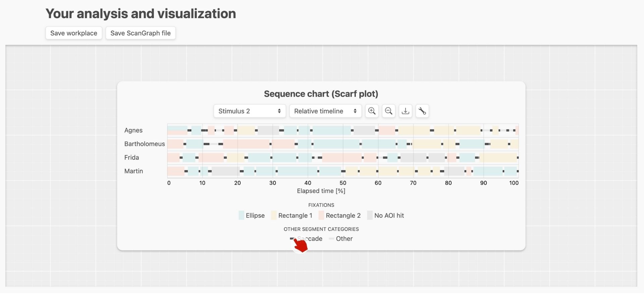Toggle the Rectangle 1 legend item
Image resolution: width=644 pixels, height=295 pixels.
point(291,216)
